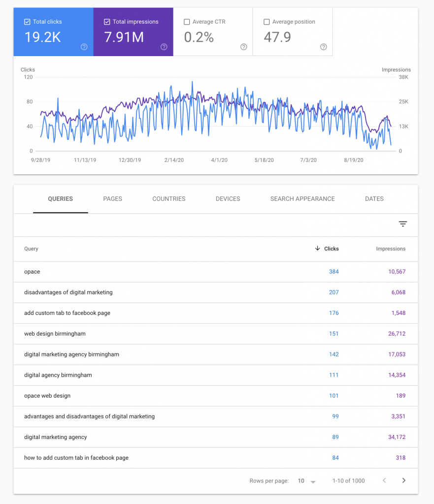Open the query row for web design birmingham
Screen dimensions: 434x504
click(x=56, y=334)
